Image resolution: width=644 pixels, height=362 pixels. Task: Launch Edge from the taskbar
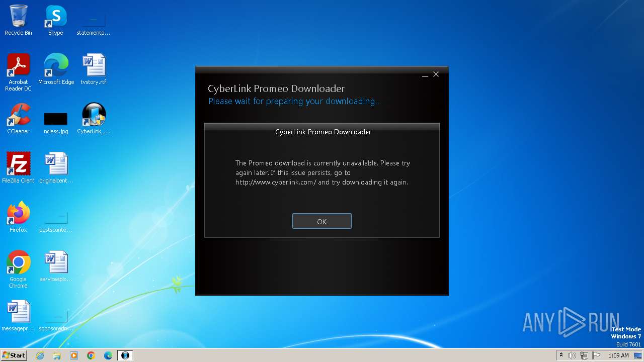[108, 355]
